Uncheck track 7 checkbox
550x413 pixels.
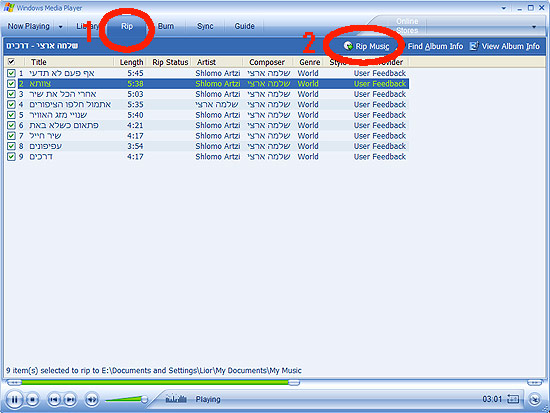pos(11,136)
